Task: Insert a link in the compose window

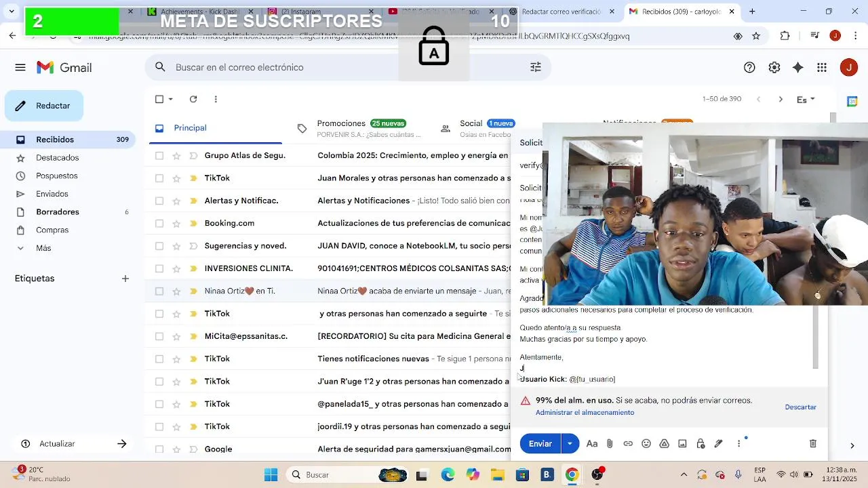Action: [628, 443]
